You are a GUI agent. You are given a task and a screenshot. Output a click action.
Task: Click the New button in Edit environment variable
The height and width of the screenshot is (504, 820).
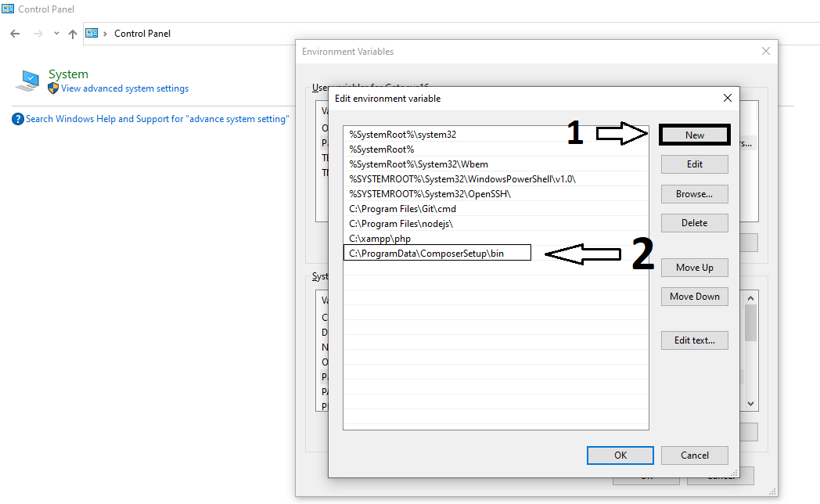pyautogui.click(x=694, y=135)
